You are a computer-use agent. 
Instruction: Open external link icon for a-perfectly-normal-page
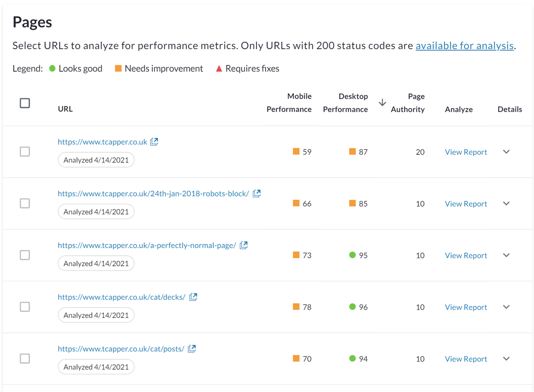[243, 245]
